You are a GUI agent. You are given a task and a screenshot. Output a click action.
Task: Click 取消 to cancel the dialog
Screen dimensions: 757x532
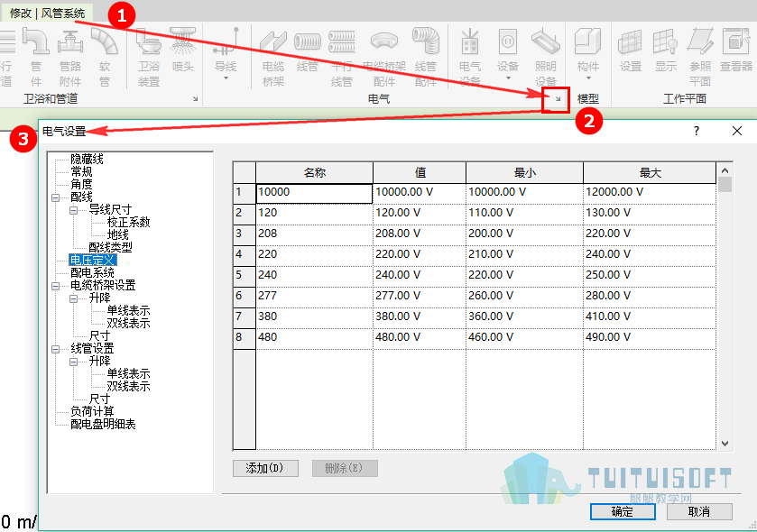[x=699, y=511]
